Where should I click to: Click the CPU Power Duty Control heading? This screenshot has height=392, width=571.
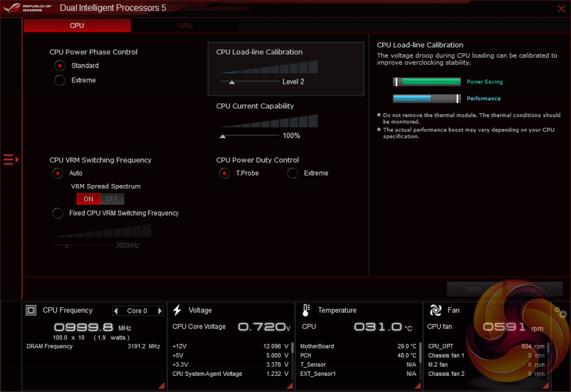point(258,160)
